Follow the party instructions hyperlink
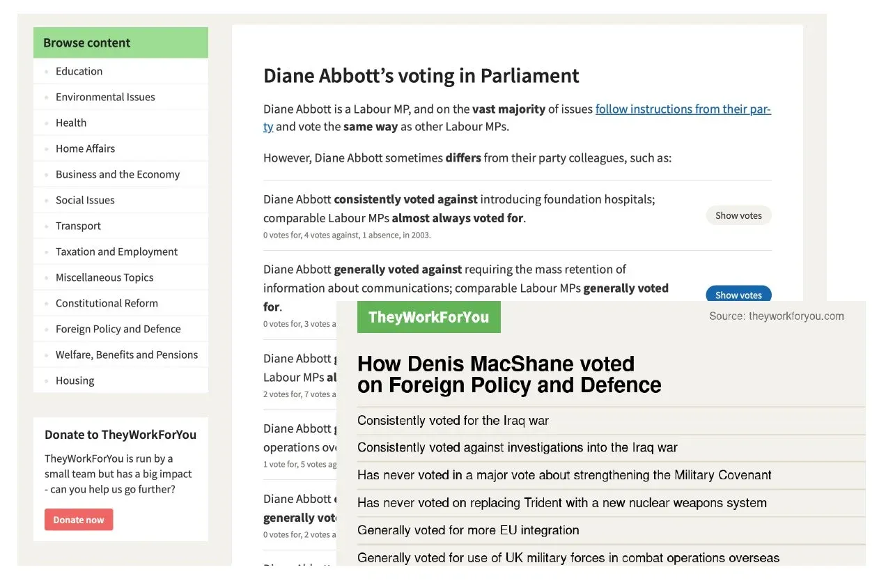This screenshot has height=588, width=886. click(683, 109)
